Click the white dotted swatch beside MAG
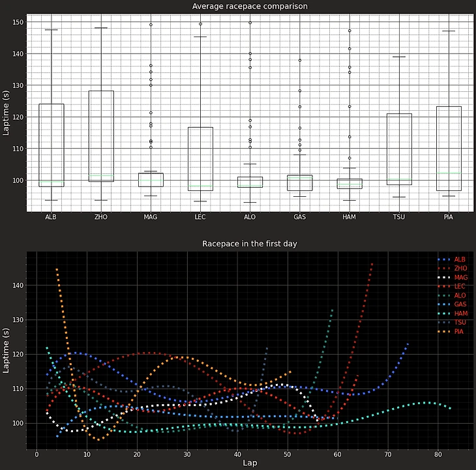The image size is (476, 470). click(x=443, y=278)
